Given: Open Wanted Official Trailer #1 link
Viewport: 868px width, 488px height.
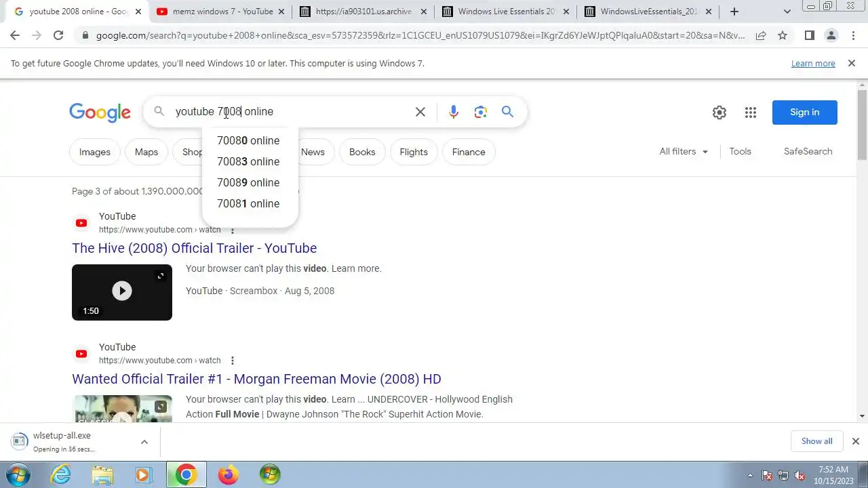Looking at the screenshot, I should point(256,379).
